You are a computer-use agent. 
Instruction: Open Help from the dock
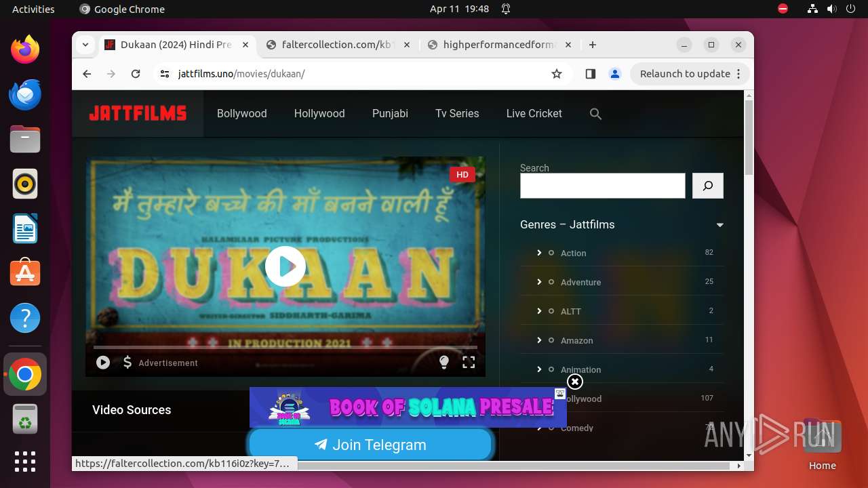[25, 318]
